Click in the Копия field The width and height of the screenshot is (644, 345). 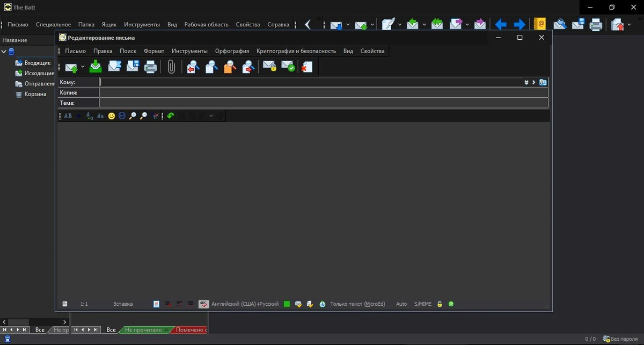324,92
